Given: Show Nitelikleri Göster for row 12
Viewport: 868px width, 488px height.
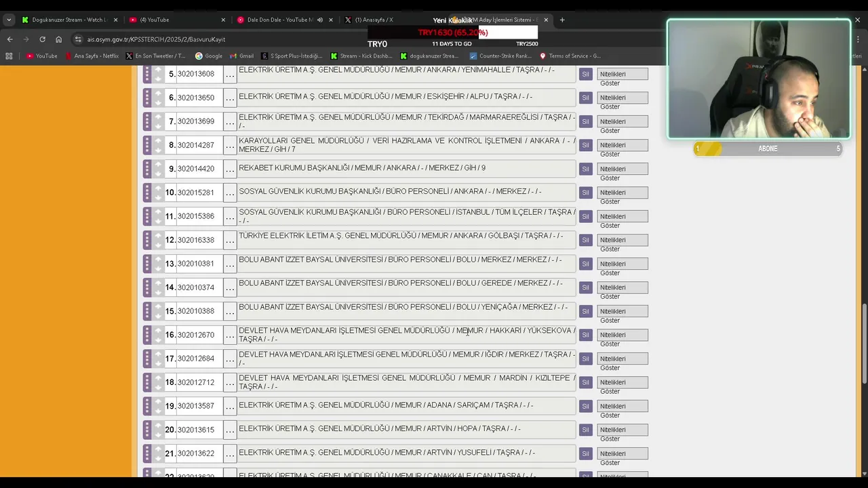Looking at the screenshot, I should click(623, 240).
